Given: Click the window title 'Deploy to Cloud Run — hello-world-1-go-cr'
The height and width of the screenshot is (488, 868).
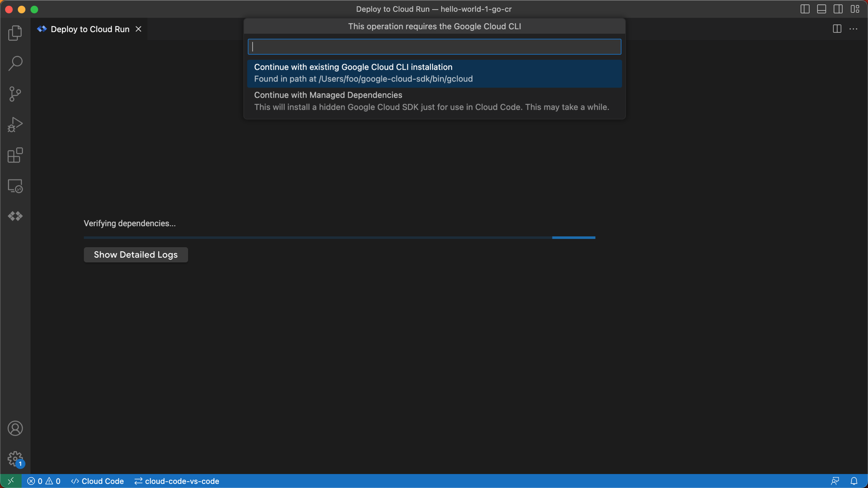Looking at the screenshot, I should (x=434, y=9).
